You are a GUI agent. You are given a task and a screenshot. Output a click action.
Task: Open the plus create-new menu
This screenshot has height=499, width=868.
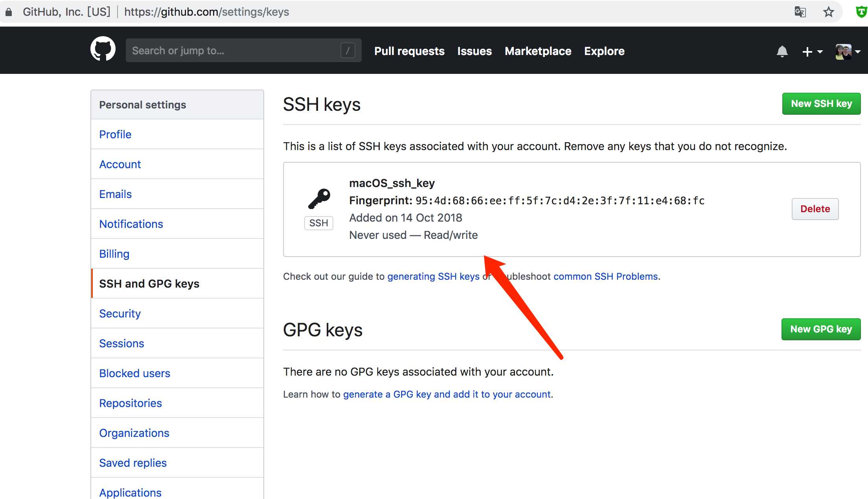(x=812, y=51)
